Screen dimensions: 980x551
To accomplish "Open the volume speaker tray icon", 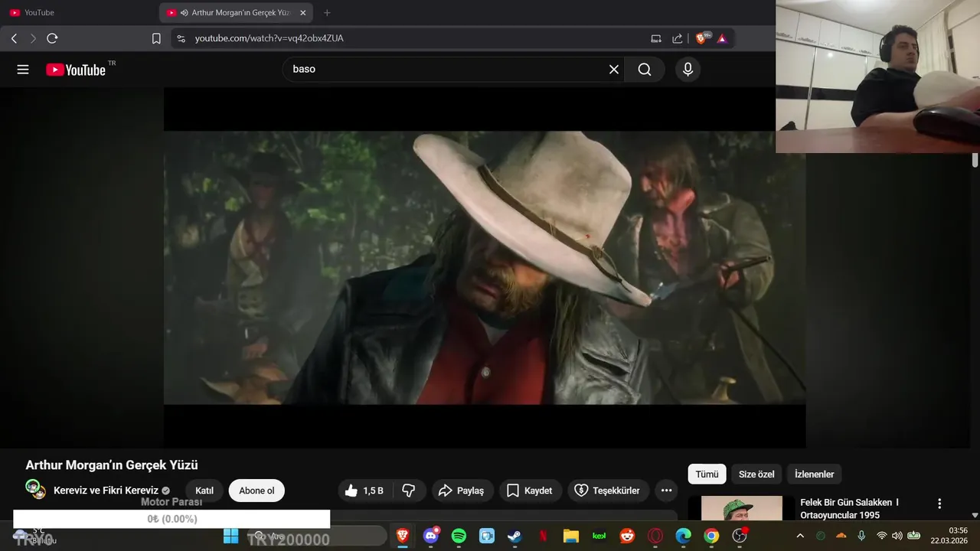I will (897, 536).
